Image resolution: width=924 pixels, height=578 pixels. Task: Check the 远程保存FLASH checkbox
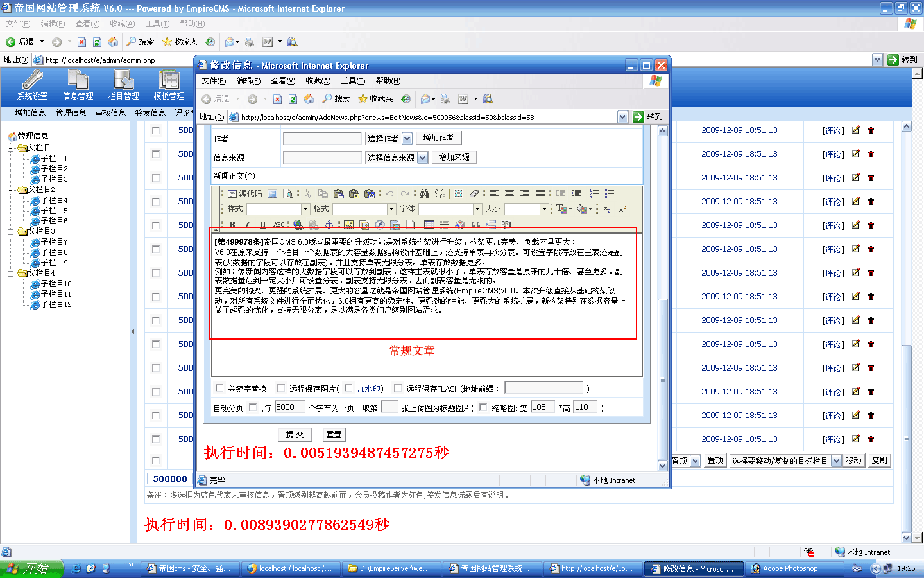(398, 388)
